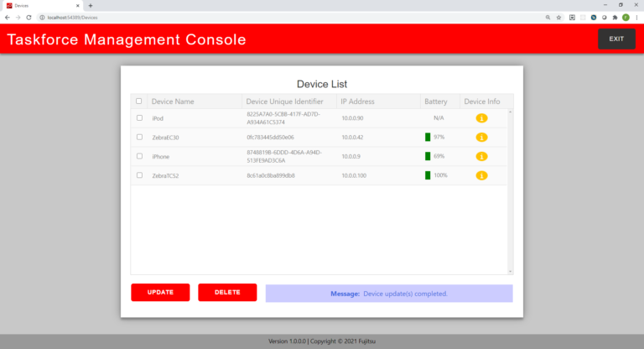Select the ZebraTC52 device name cell
This screenshot has height=349, width=644.
click(165, 175)
